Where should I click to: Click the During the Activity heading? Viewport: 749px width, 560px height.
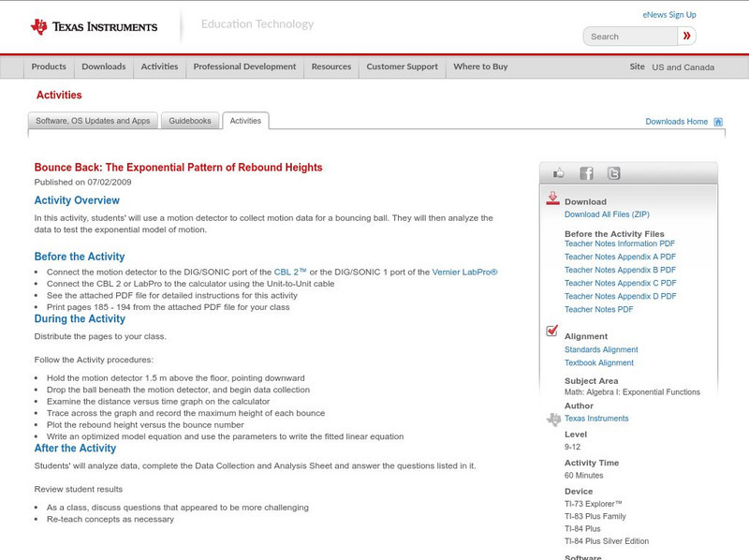click(x=80, y=318)
